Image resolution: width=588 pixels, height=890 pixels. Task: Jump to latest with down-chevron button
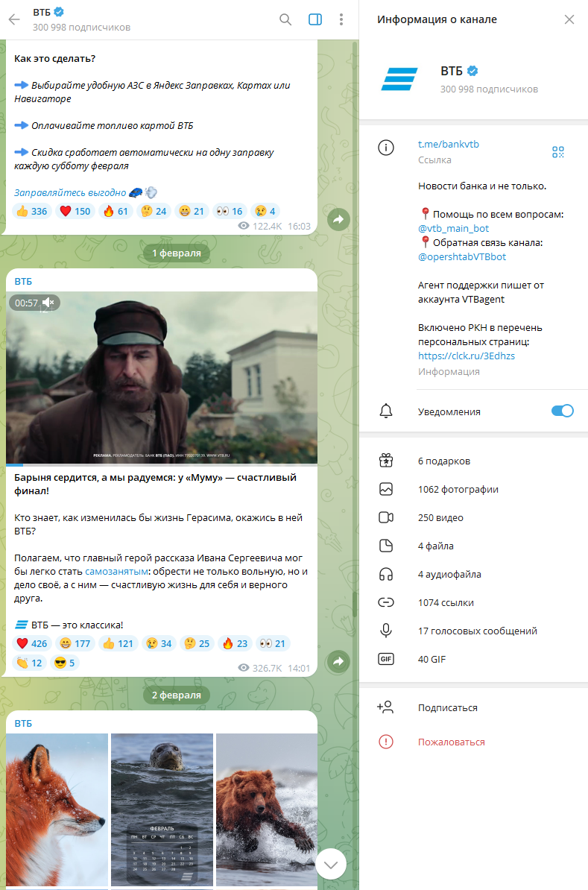(x=331, y=865)
